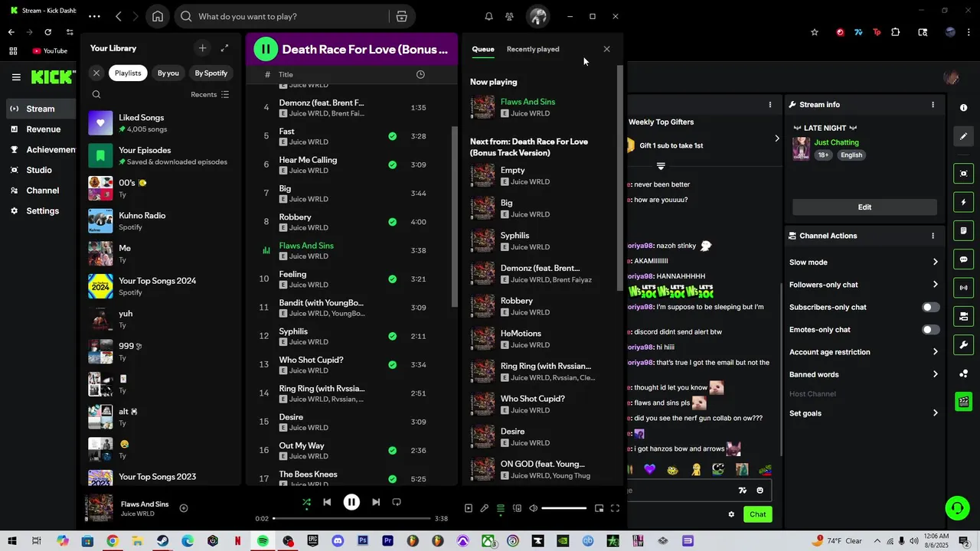Open Kick hamburger menu

tap(16, 77)
